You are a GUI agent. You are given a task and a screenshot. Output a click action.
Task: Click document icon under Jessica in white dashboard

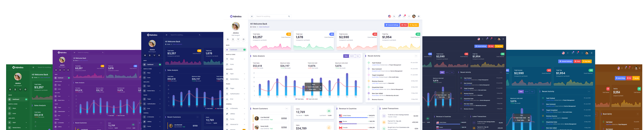(x=233, y=39)
